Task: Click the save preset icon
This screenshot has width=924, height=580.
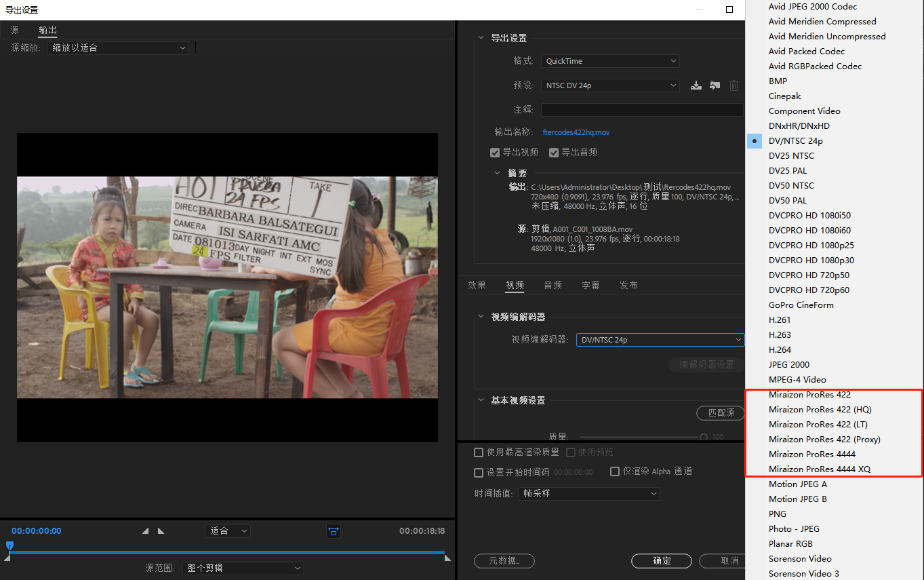Action: point(696,85)
